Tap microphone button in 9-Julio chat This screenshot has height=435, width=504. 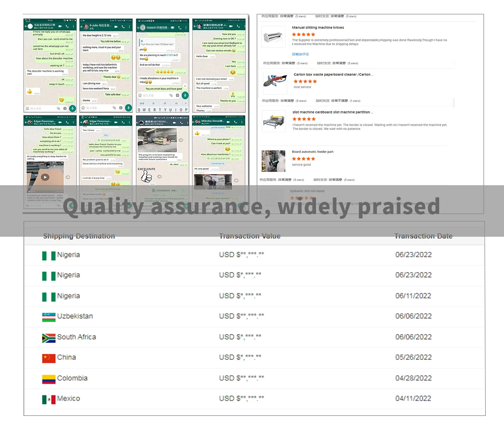tap(128, 108)
